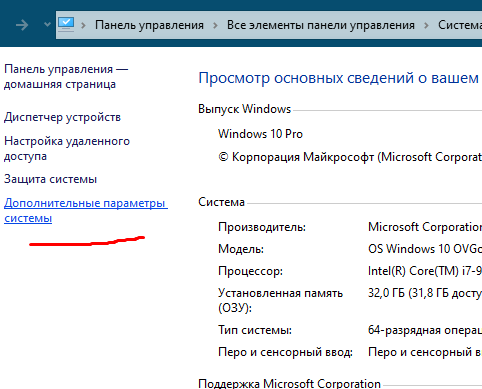
Task: Open Панель управления — домашняя страница link
Action: (x=66, y=76)
